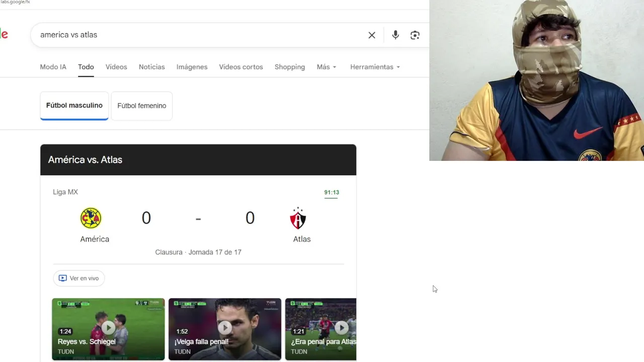The image size is (644, 362).
Task: Select the Fútbol masculino toggle chip
Action: pyautogui.click(x=74, y=106)
